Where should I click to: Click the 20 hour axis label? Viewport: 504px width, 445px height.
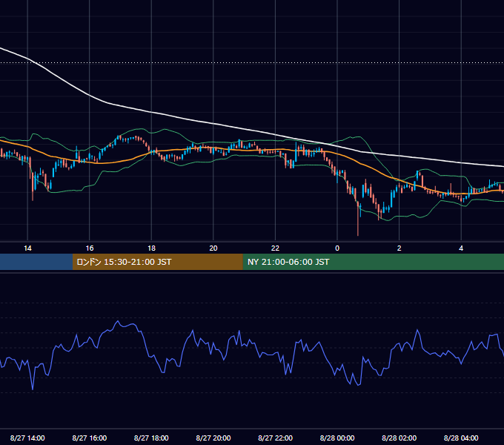[x=213, y=248]
